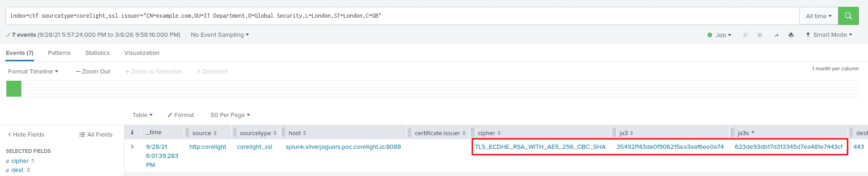
Task: Sort by the cipher column
Action: coord(489,133)
